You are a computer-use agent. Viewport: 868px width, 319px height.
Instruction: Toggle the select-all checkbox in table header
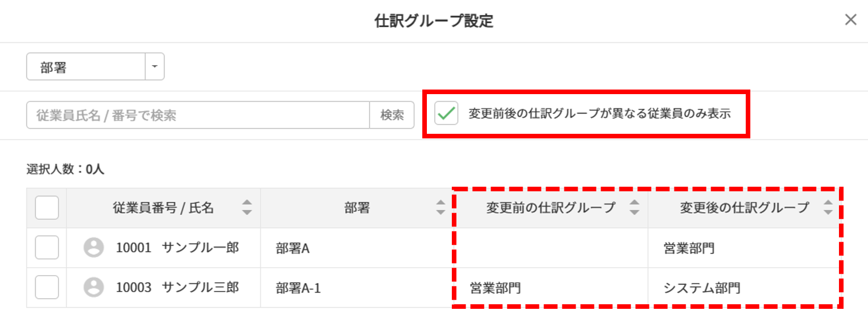47,208
